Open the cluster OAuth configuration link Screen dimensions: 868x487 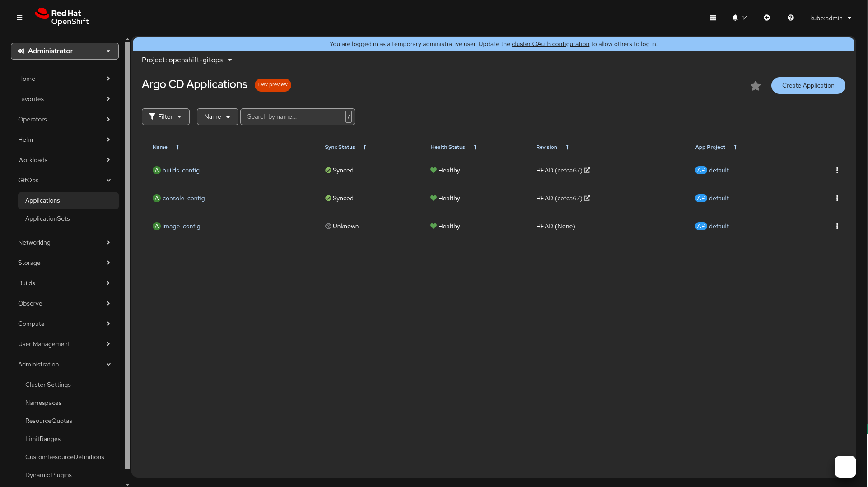(x=550, y=44)
